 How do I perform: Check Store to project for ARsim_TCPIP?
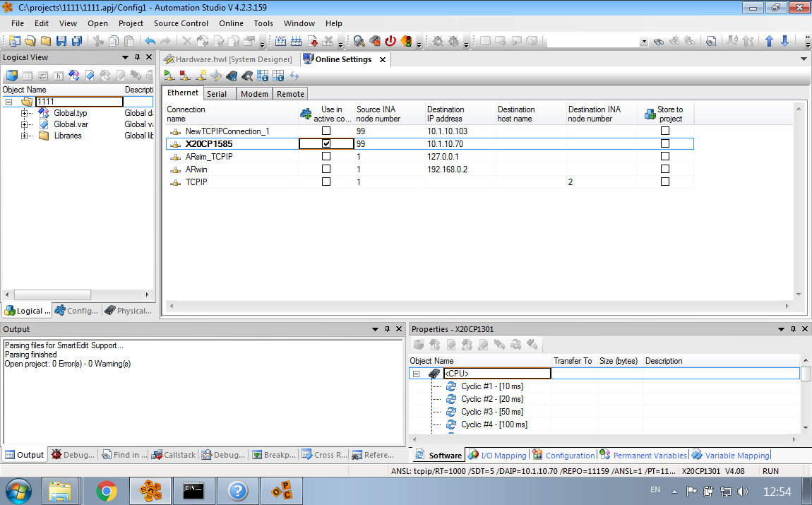coord(665,156)
